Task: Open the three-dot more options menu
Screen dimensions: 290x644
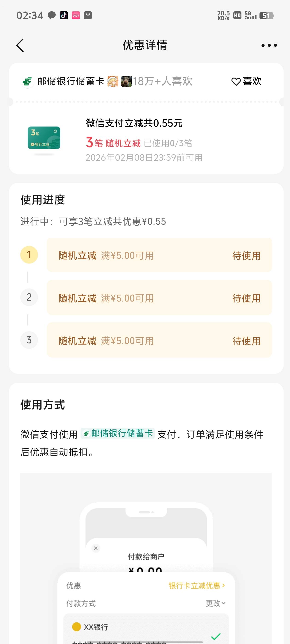Action: tap(269, 45)
